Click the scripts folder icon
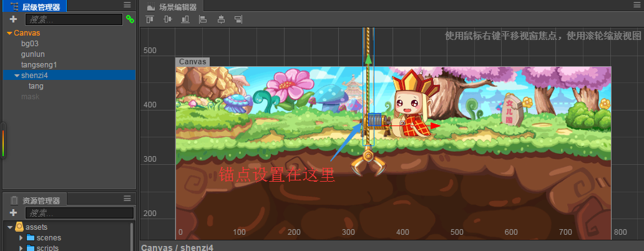This screenshot has height=251, width=644. (31, 248)
